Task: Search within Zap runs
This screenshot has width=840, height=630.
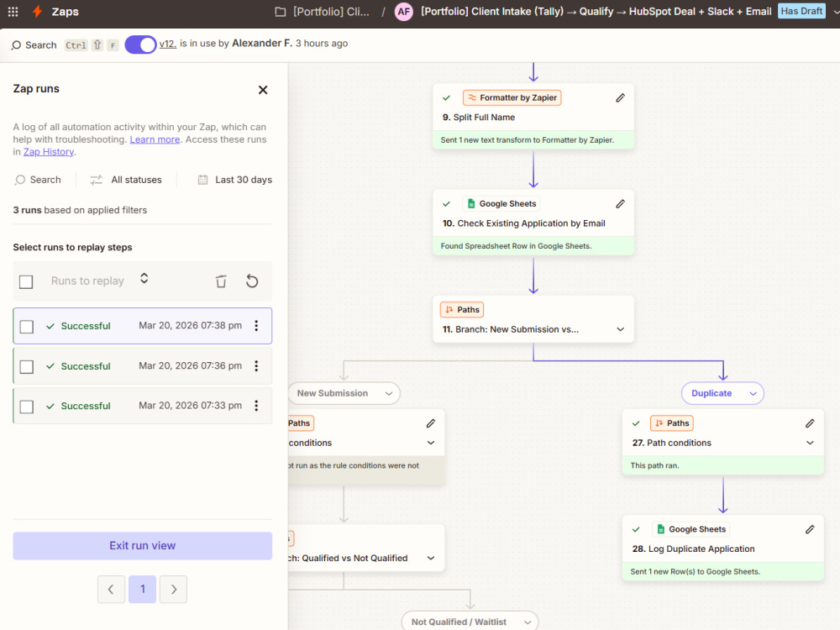Action: pos(38,180)
